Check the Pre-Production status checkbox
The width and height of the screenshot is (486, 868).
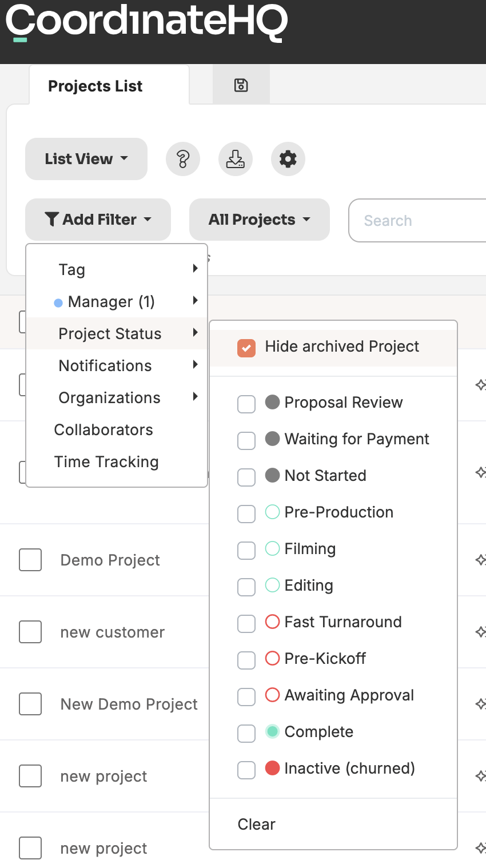[x=246, y=513]
